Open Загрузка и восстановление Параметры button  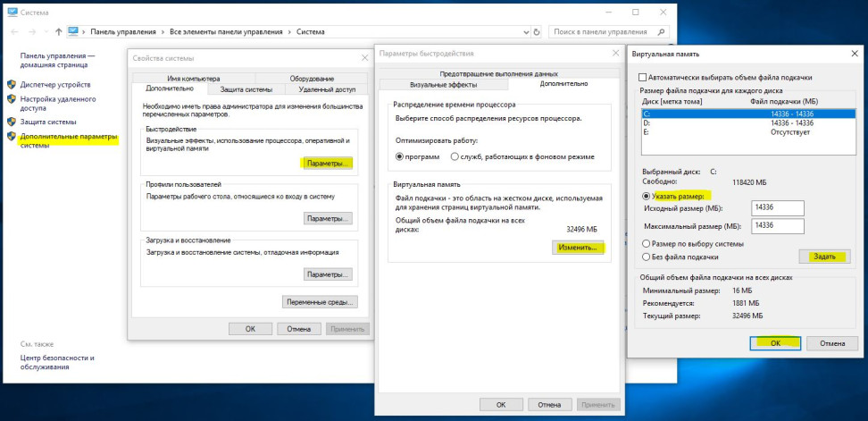pos(329,274)
